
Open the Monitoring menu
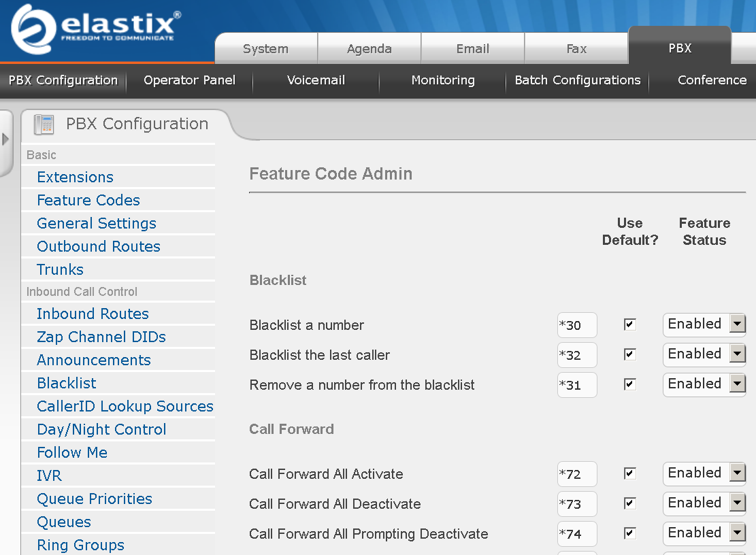[442, 80]
